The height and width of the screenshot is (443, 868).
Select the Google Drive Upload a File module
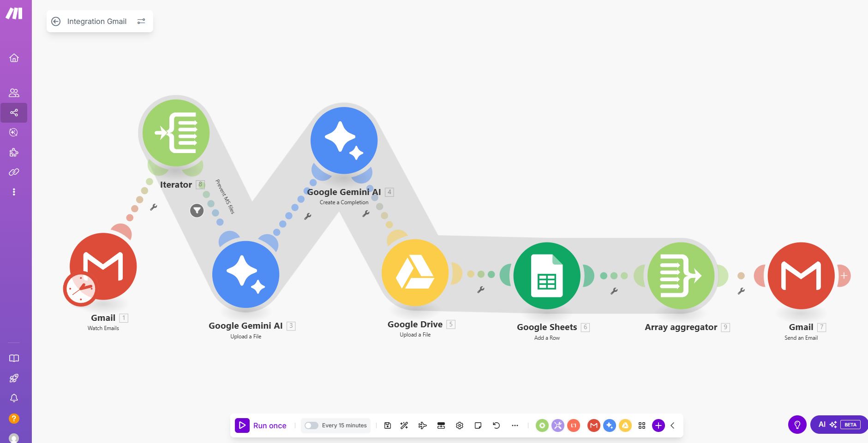415,272
